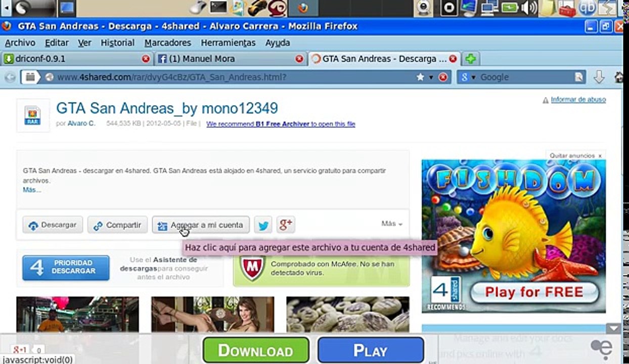Click Agregar a mi cuenta button
The height and width of the screenshot is (364, 629).
pyautogui.click(x=201, y=225)
